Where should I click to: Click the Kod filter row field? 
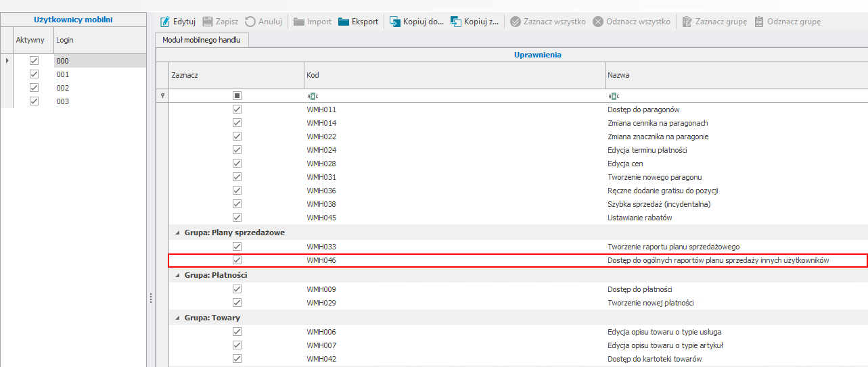click(453, 96)
